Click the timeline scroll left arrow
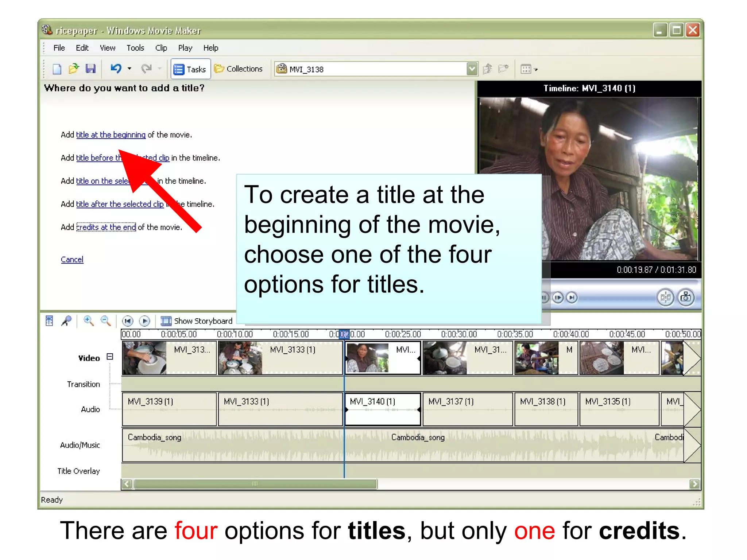This screenshot has height=560, width=747. 127,484
